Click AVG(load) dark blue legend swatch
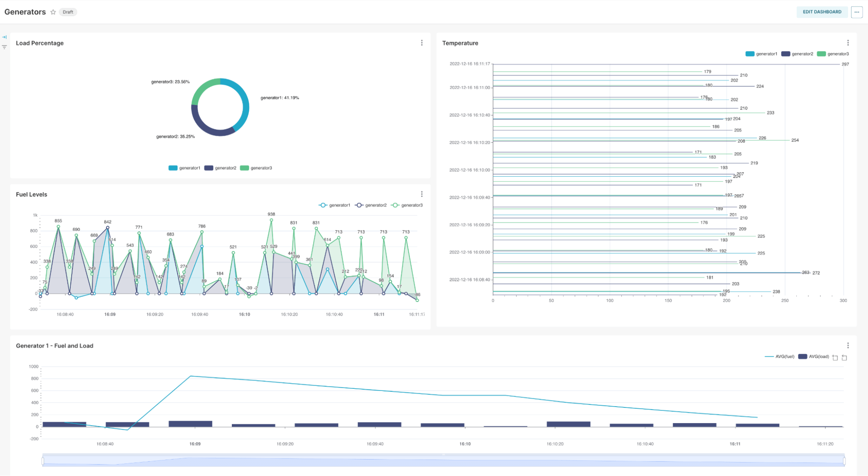 tap(802, 357)
